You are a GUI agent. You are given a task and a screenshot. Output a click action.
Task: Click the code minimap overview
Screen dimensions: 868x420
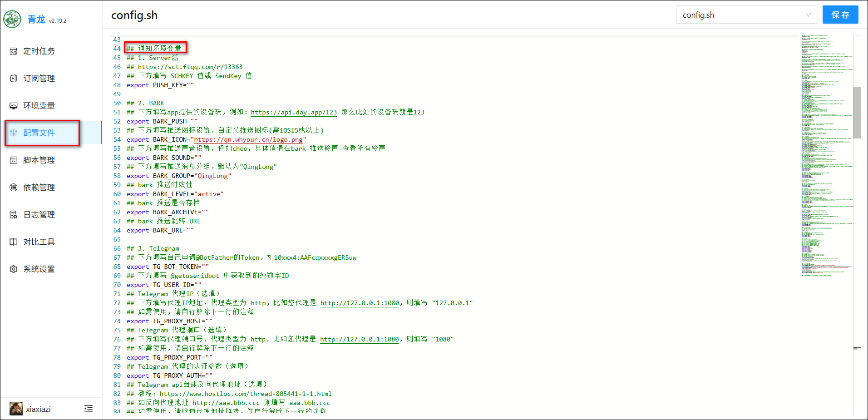pyautogui.click(x=826, y=154)
